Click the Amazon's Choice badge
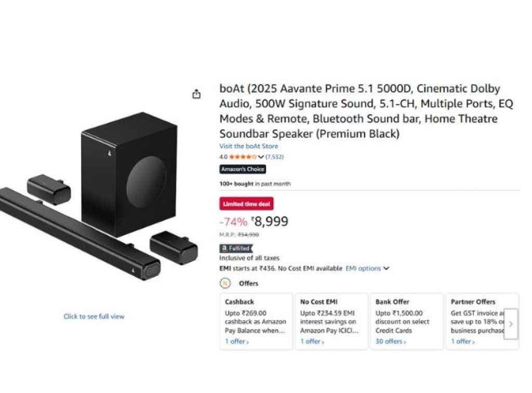 [243, 169]
